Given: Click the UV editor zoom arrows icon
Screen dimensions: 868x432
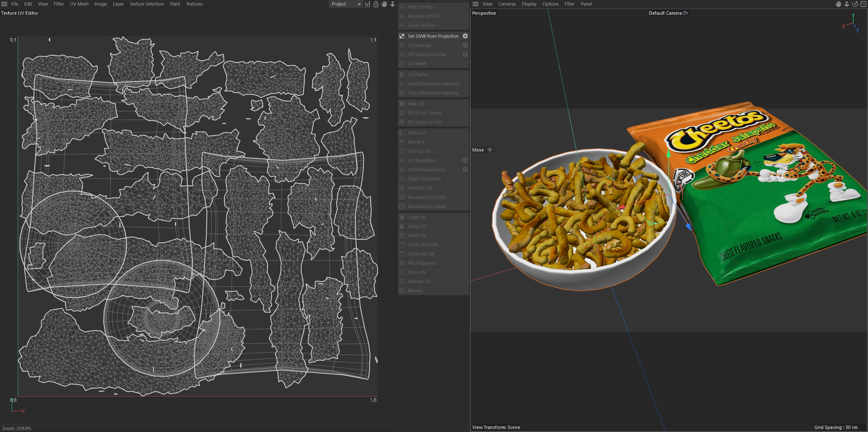Looking at the screenshot, I should [x=392, y=4].
